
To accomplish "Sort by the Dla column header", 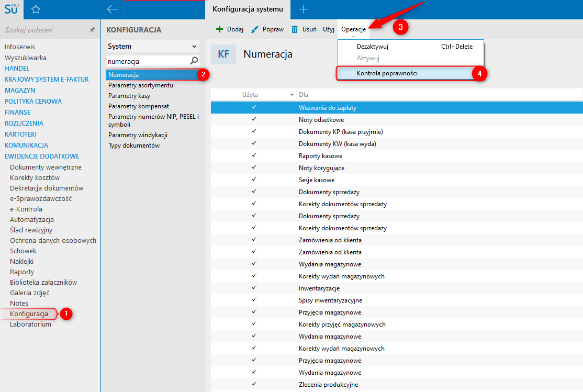I will [x=304, y=95].
